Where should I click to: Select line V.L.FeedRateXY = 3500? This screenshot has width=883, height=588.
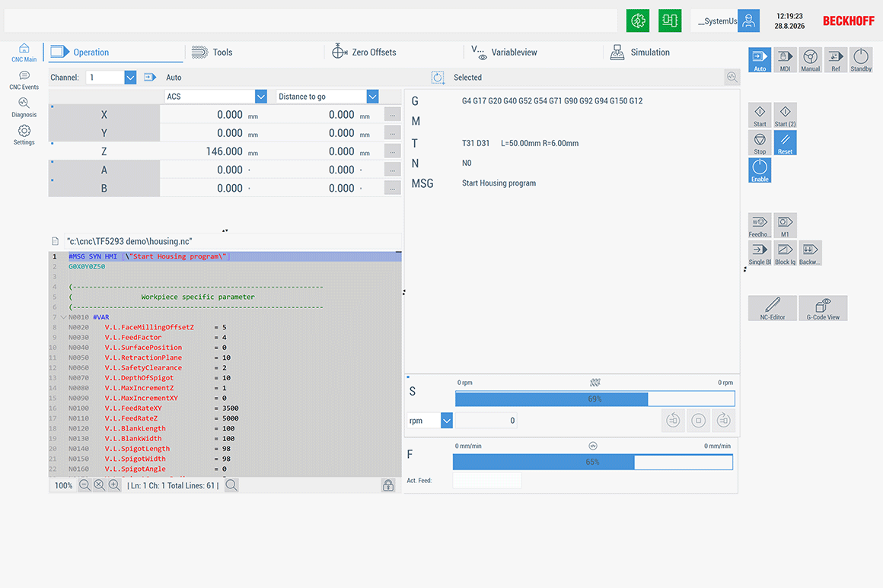(x=225, y=408)
